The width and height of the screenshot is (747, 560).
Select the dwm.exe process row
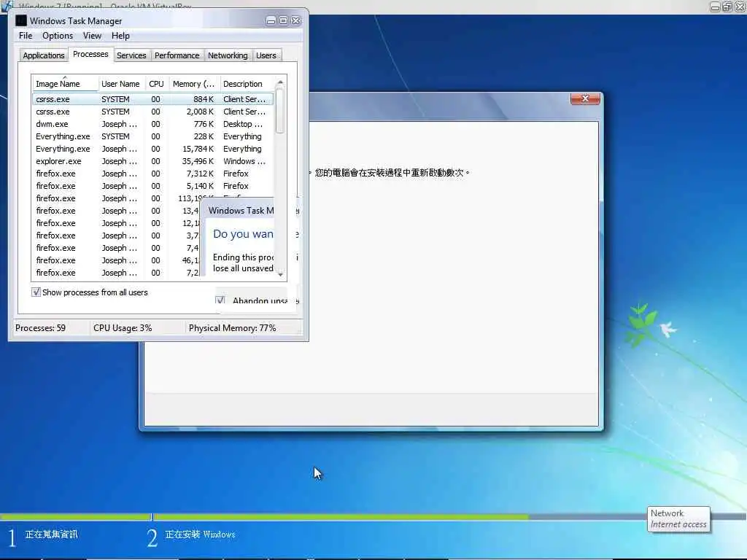[x=152, y=124]
